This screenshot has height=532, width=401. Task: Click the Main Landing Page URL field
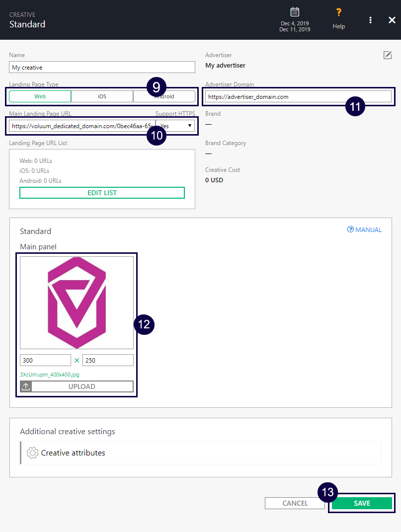[x=82, y=126]
